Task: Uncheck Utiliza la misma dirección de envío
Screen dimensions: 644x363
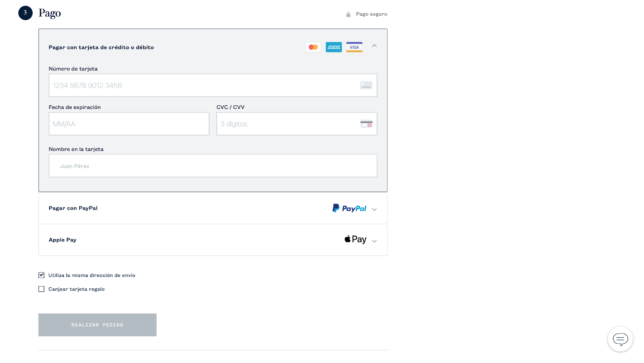Action: [41, 275]
